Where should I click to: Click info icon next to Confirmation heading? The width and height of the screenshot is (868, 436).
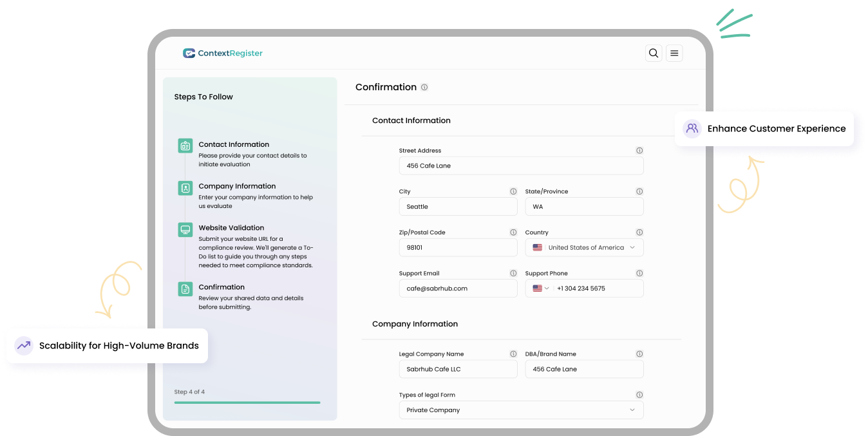coord(424,87)
